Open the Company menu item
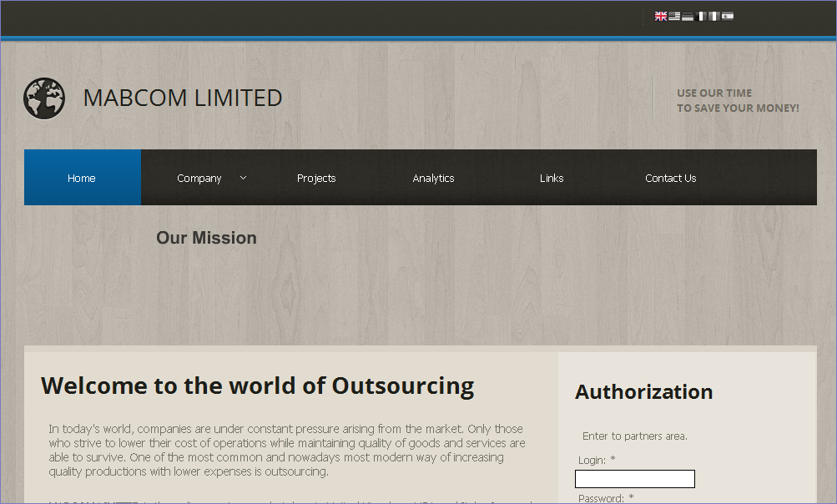The height and width of the screenshot is (504, 837). [x=199, y=179]
